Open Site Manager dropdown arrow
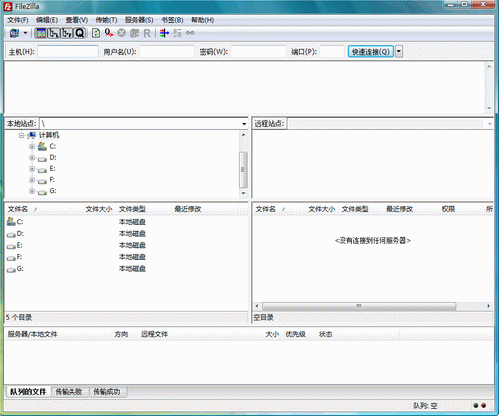This screenshot has width=500, height=418. pyautogui.click(x=25, y=33)
